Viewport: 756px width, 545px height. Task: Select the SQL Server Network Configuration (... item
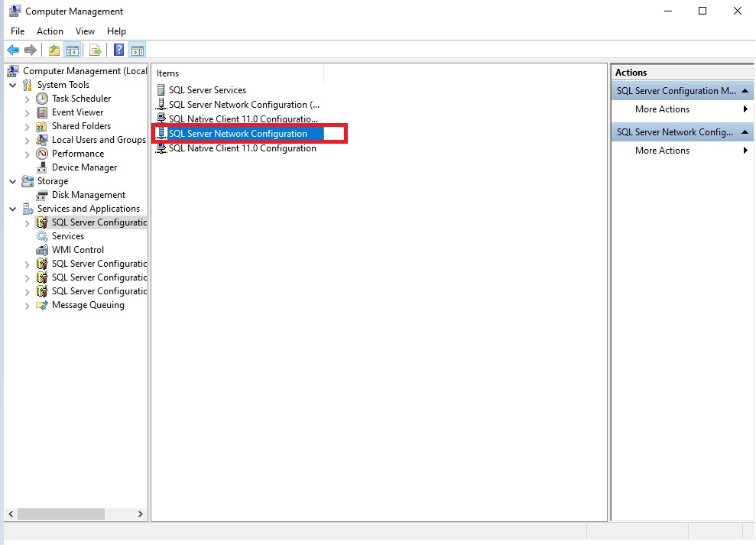click(244, 105)
